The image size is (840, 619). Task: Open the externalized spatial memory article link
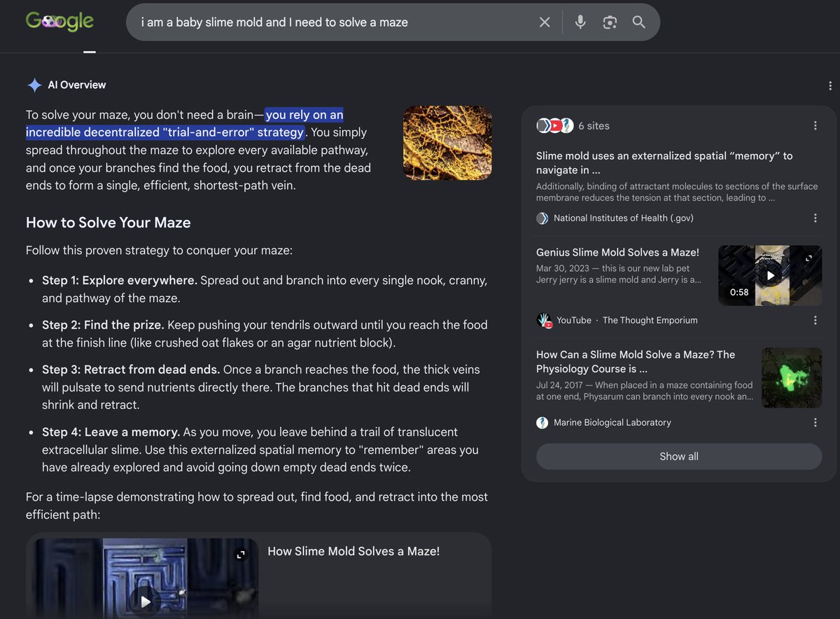tap(664, 162)
